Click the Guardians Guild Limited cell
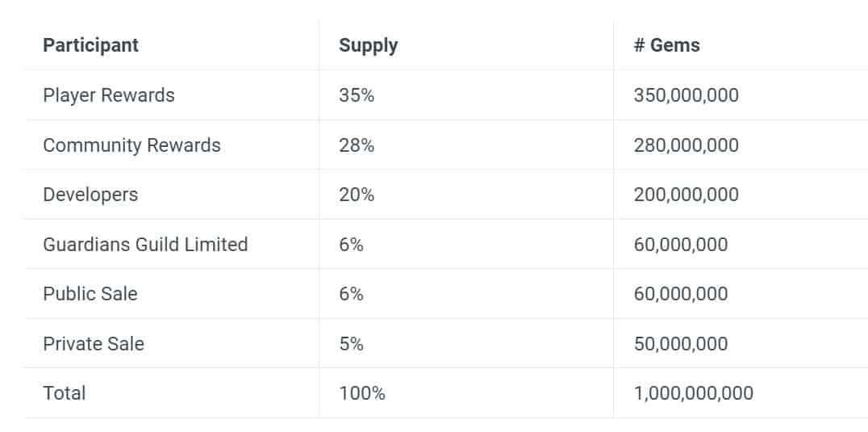The height and width of the screenshot is (432, 868). [145, 245]
